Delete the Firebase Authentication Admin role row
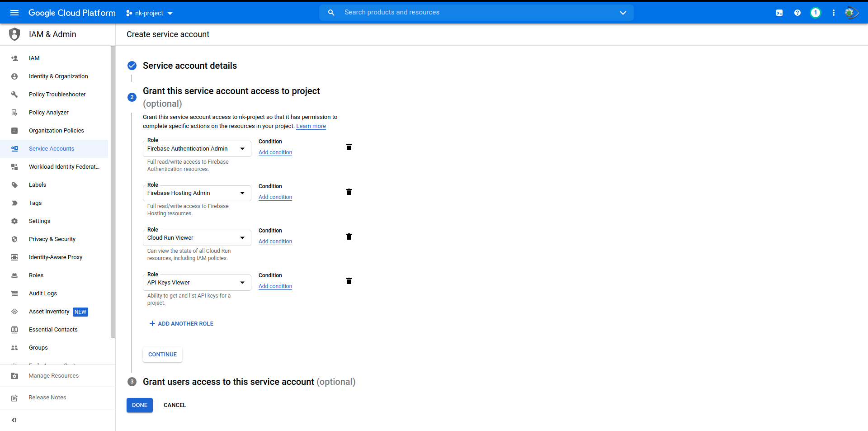 349,147
